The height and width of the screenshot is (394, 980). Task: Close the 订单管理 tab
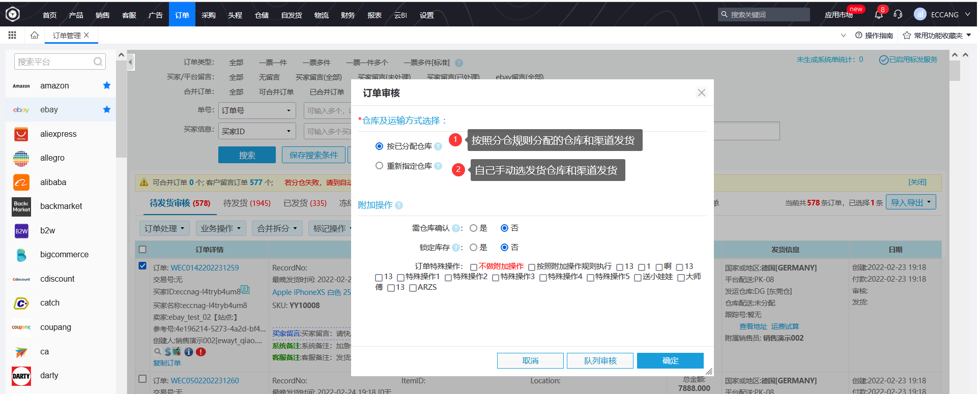tap(87, 35)
